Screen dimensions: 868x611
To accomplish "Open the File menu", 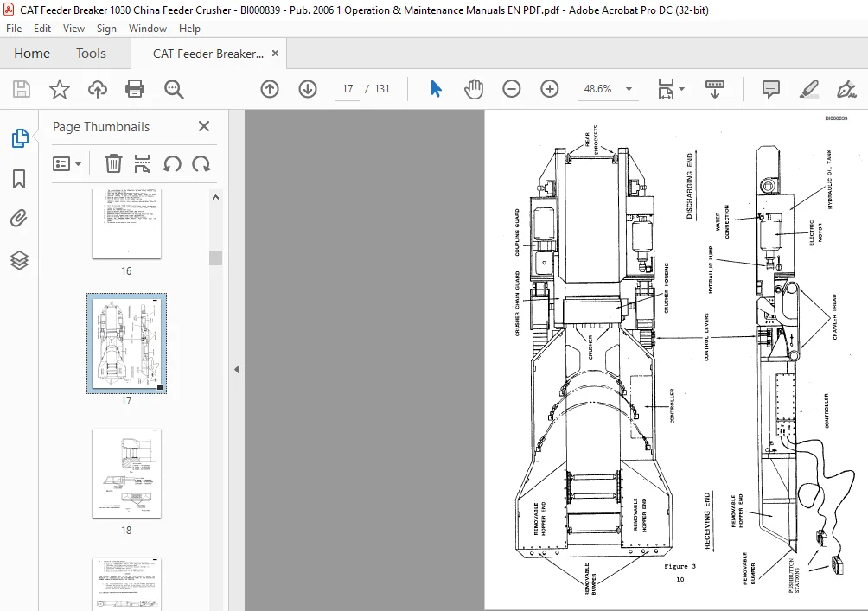I will tap(14, 29).
